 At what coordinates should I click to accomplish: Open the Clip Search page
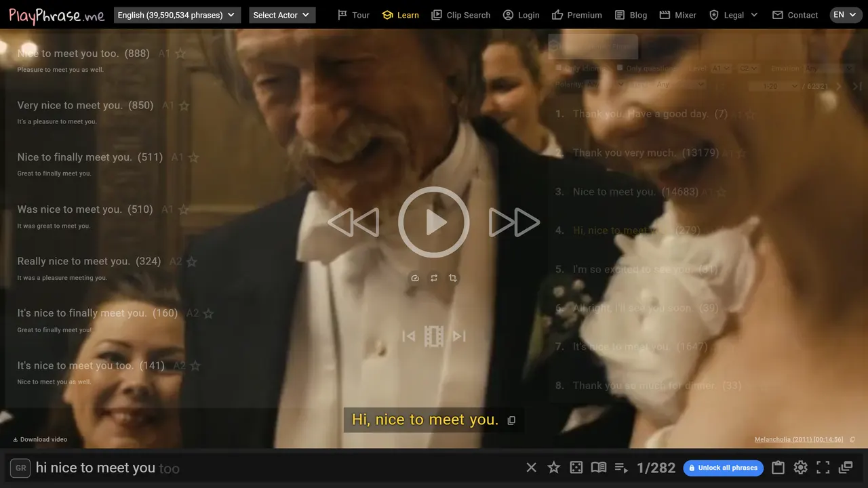460,15
